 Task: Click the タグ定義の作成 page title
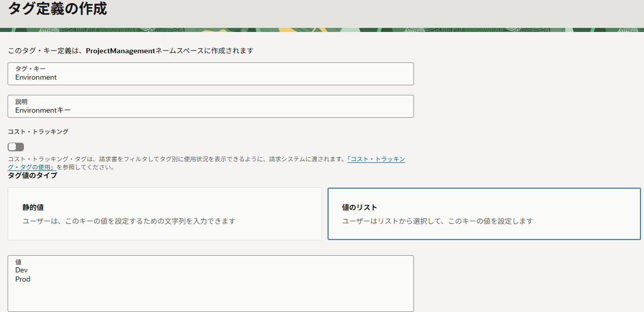[x=57, y=9]
